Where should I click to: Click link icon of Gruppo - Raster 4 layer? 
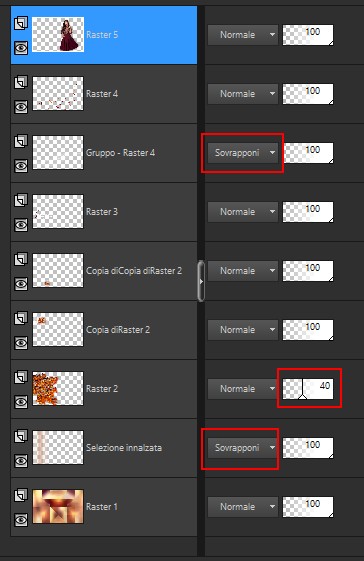tap(21, 141)
